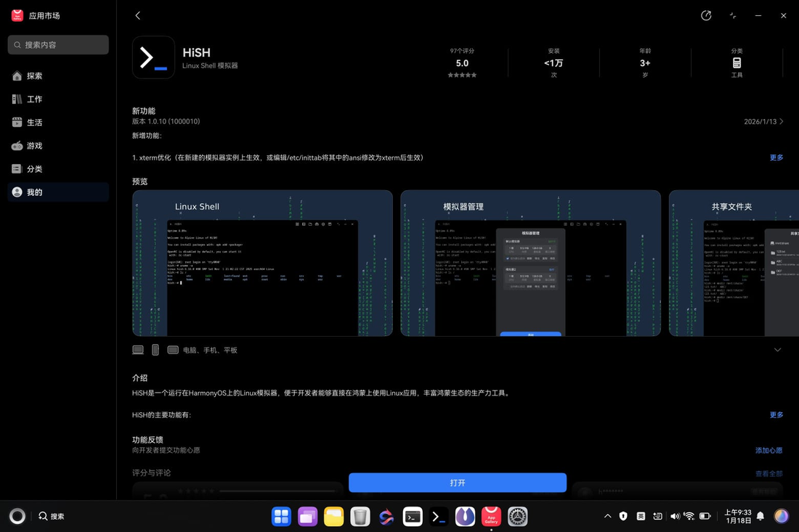Toggle the volume icon in the taskbar
This screenshot has width=799, height=532.
675,515
